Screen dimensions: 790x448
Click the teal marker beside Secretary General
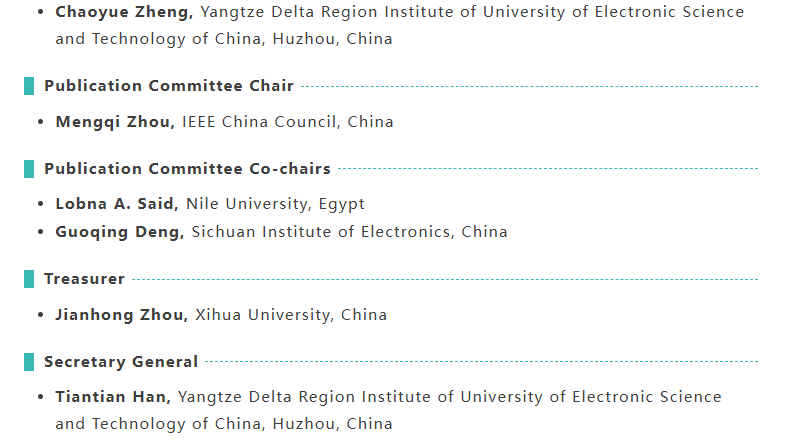tap(29, 362)
